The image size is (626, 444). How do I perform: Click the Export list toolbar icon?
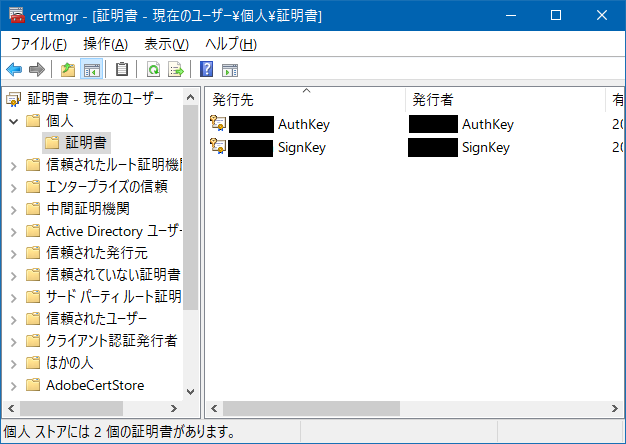point(176,70)
